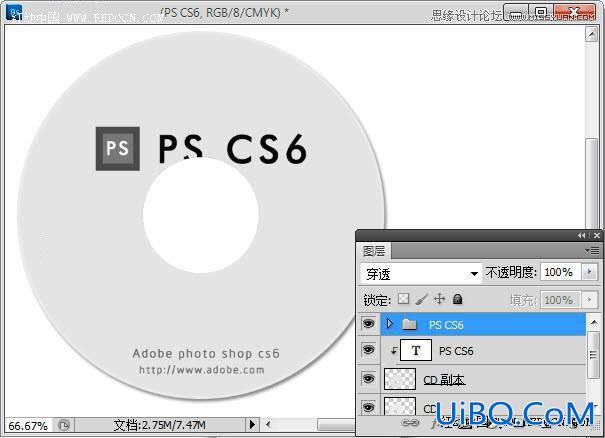This screenshot has height=438, width=605.
Task: Click the Adobe photo shop cs6 text on disc
Action: pos(206,353)
